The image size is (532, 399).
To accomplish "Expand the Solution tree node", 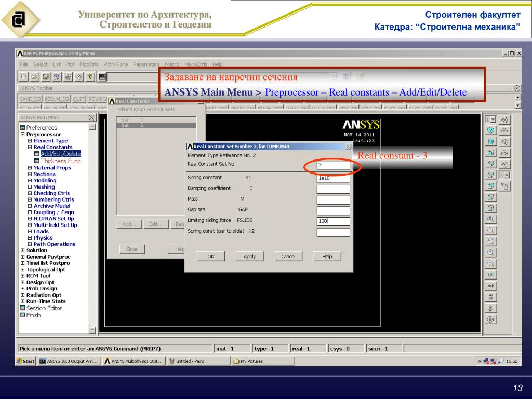I will 23,250.
